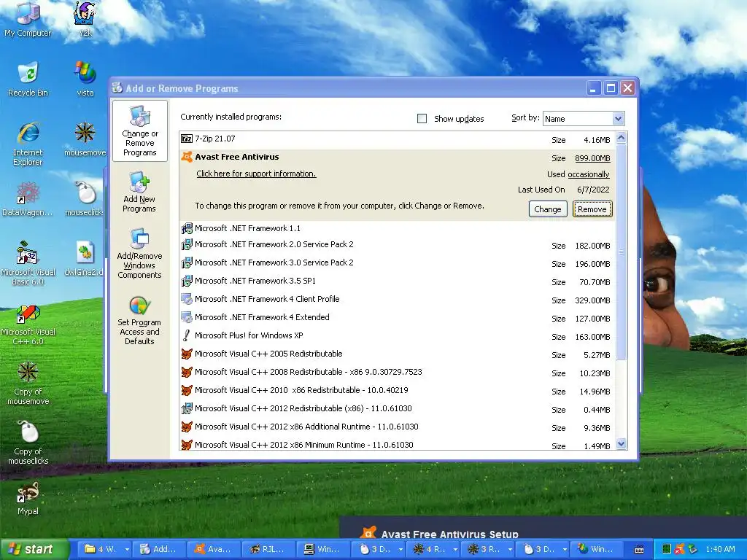Expand the 3 R... taskbar group arrow

click(x=510, y=549)
